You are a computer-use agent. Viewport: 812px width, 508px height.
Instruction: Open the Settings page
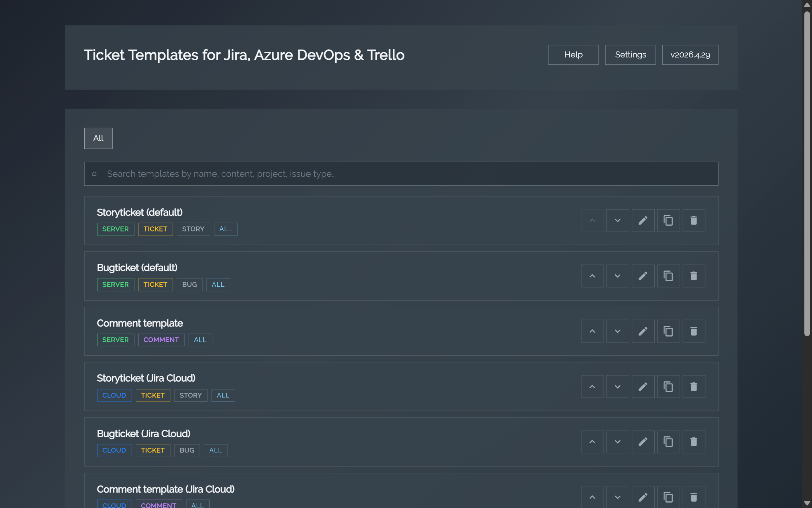(630, 55)
